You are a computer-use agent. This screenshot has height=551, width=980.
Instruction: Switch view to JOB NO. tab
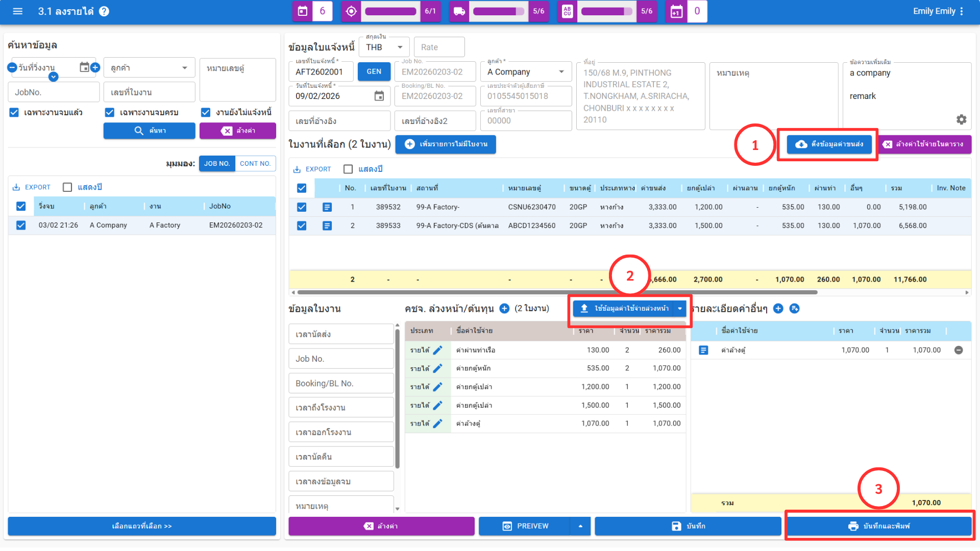(217, 164)
